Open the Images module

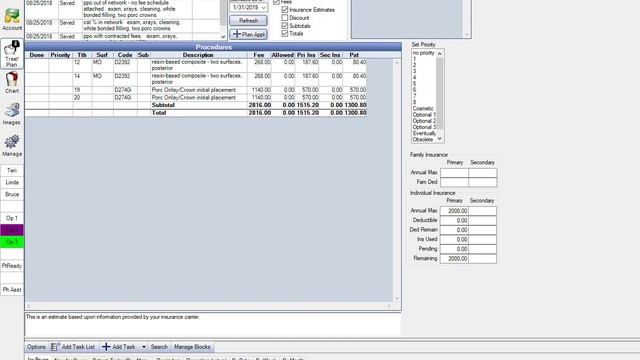coord(12,114)
